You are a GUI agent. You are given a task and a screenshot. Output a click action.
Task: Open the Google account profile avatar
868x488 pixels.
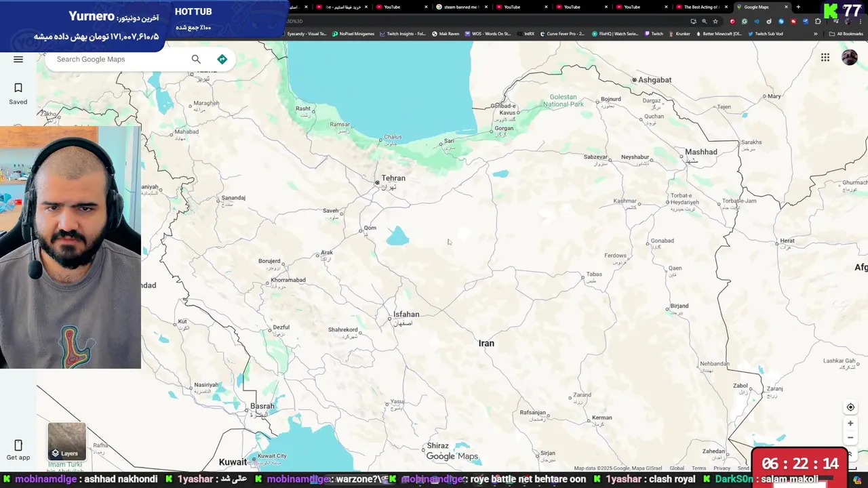click(x=850, y=58)
